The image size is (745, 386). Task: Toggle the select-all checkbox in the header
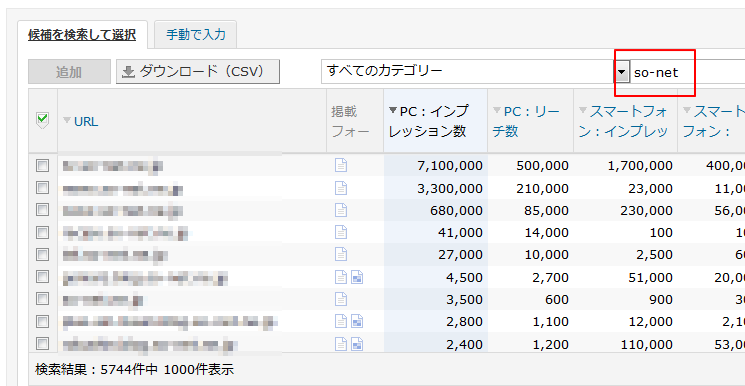point(43,119)
